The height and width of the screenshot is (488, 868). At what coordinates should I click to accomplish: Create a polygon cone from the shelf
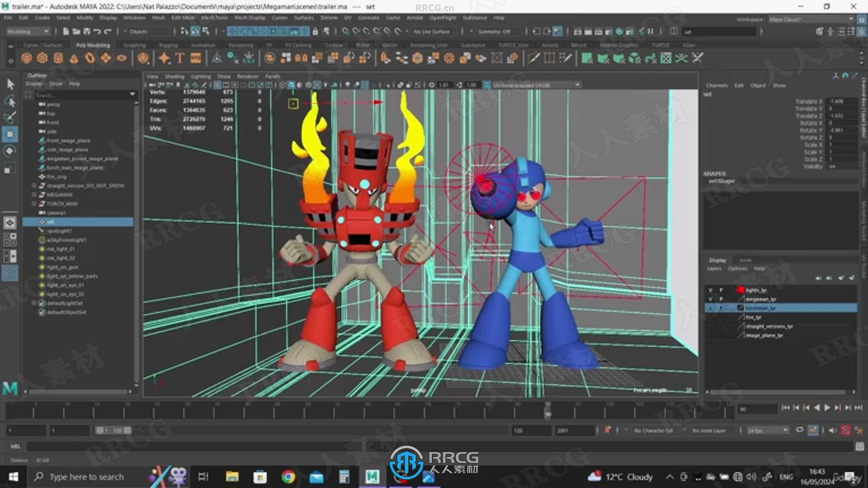[x=74, y=58]
